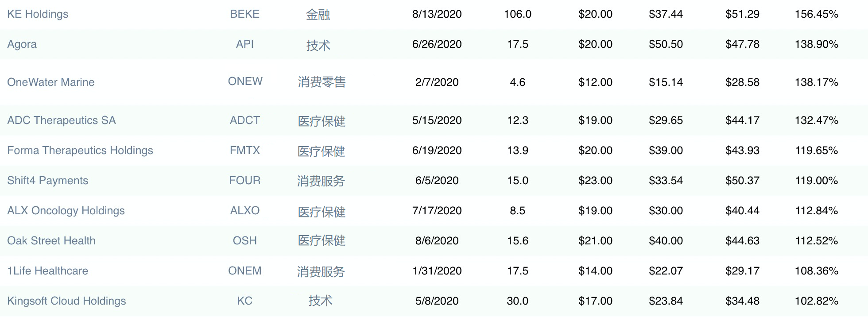Select the ONEM ticker symbol
This screenshot has width=868, height=317.
pyautogui.click(x=245, y=271)
